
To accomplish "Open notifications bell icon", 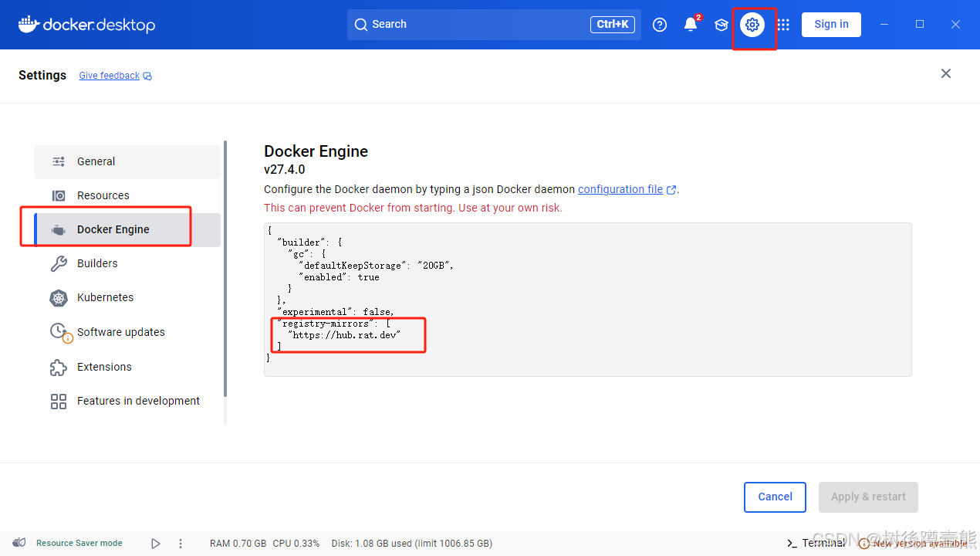I will (691, 25).
